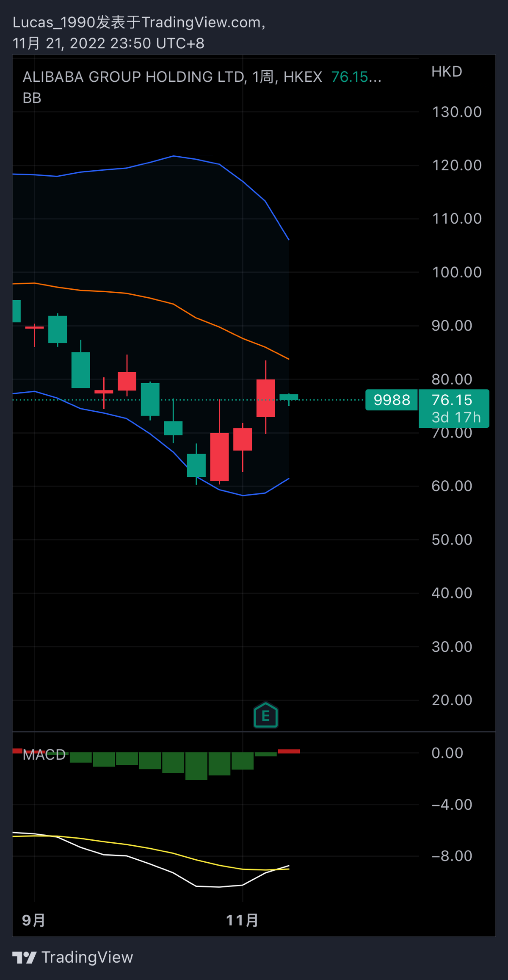This screenshot has width=508, height=980.
Task: Click the green 9988 ticker tag
Action: (391, 400)
